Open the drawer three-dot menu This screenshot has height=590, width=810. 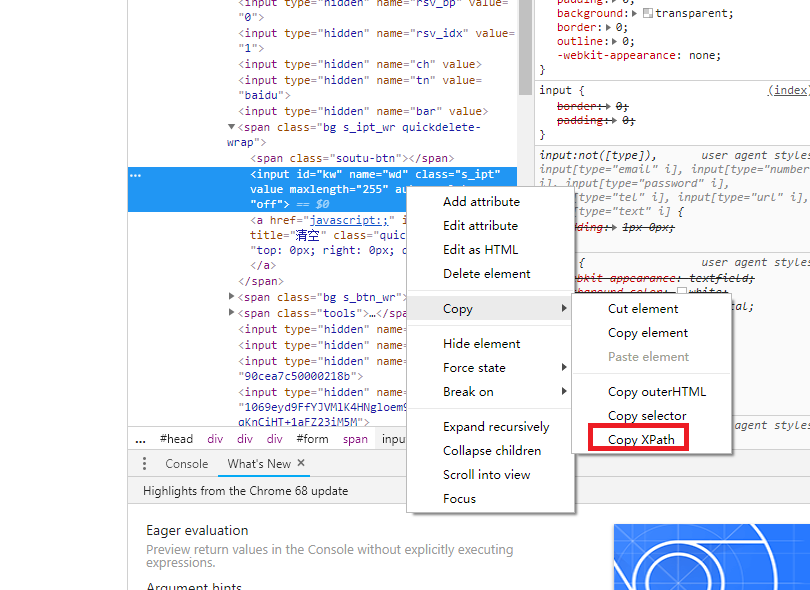pos(144,463)
